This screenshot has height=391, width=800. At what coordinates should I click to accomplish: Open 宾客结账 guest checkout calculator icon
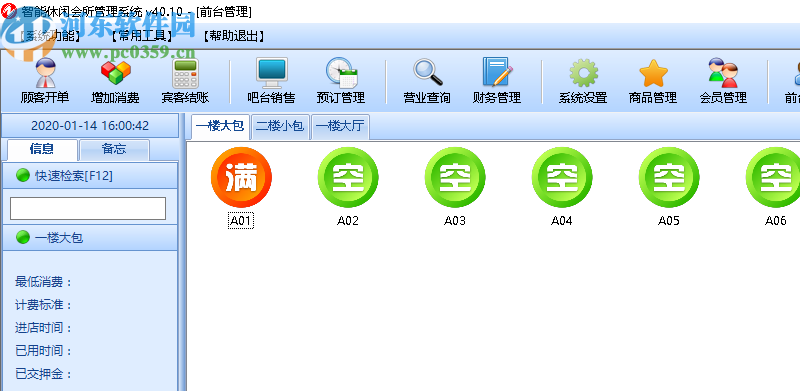tap(185, 74)
